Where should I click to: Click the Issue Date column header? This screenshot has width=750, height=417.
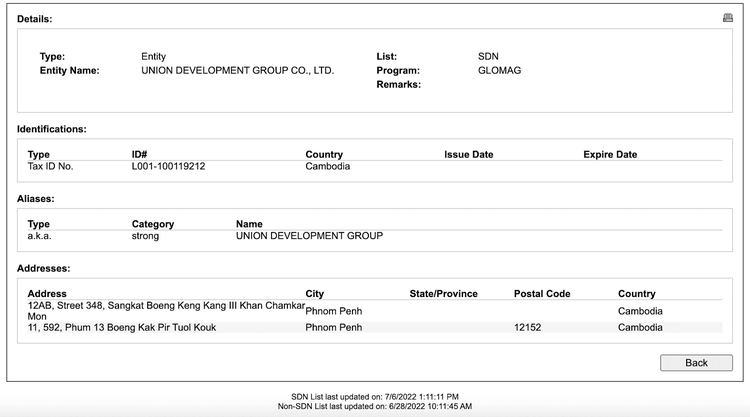468,155
